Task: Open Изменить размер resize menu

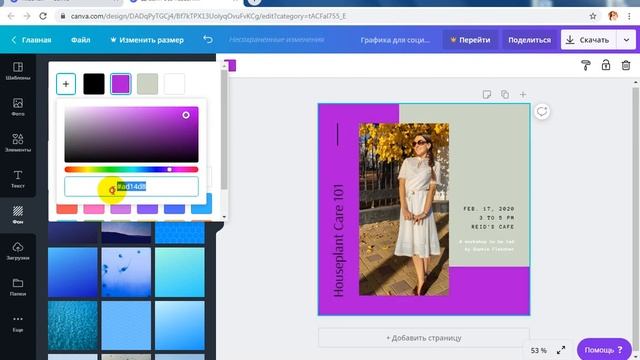Action: [147, 40]
